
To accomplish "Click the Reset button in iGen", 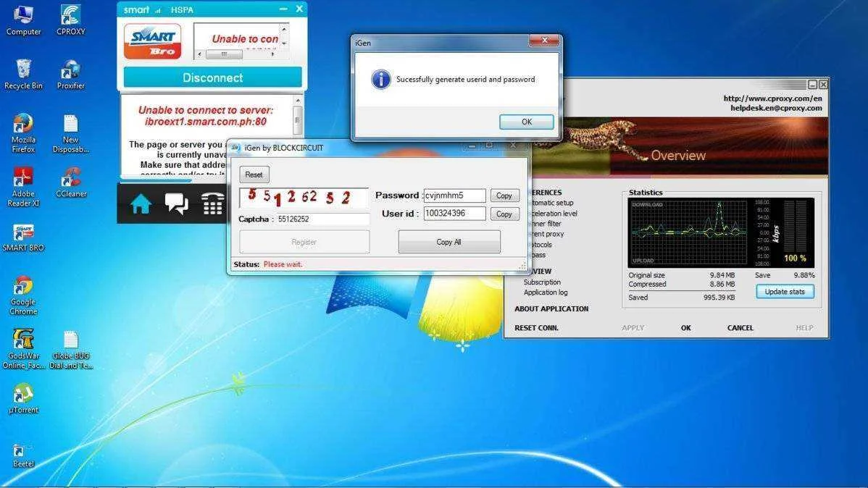I will [254, 174].
